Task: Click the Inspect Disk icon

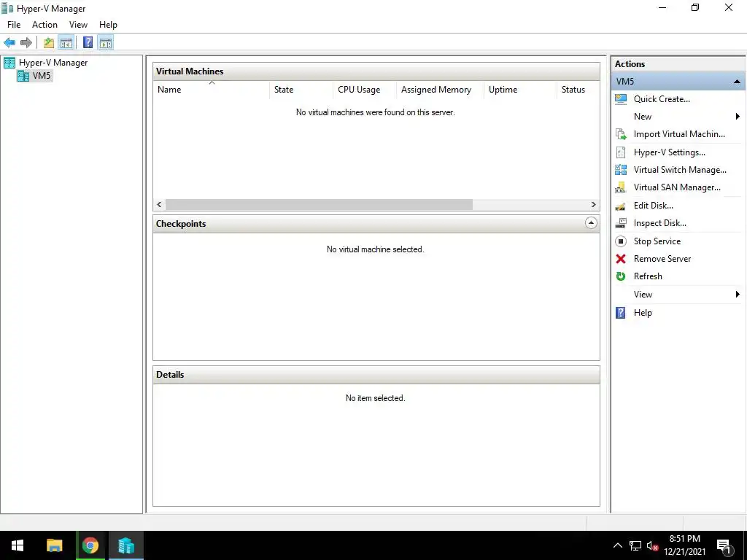Action: click(621, 223)
